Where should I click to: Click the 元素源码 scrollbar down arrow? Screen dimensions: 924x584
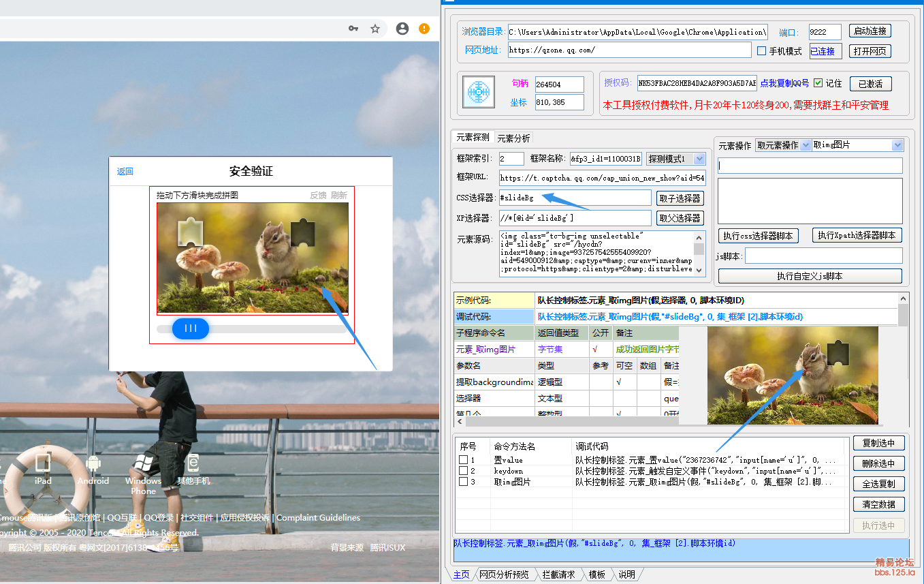point(700,271)
